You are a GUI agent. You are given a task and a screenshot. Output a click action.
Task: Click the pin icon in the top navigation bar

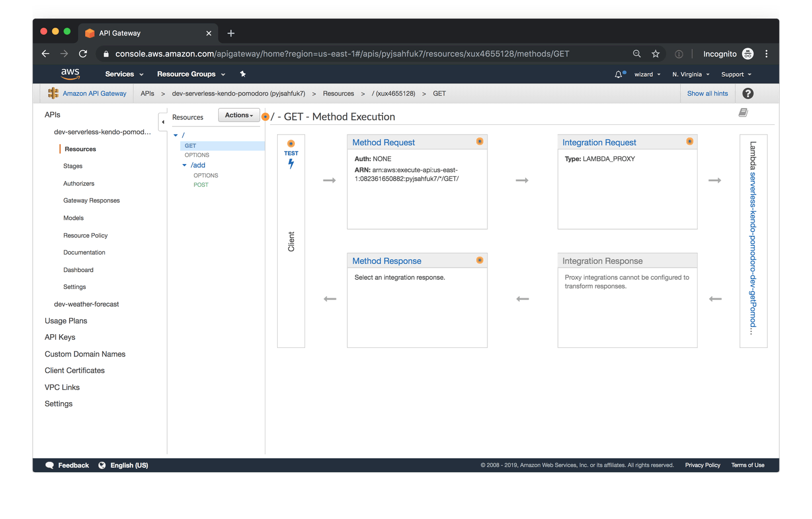click(243, 74)
